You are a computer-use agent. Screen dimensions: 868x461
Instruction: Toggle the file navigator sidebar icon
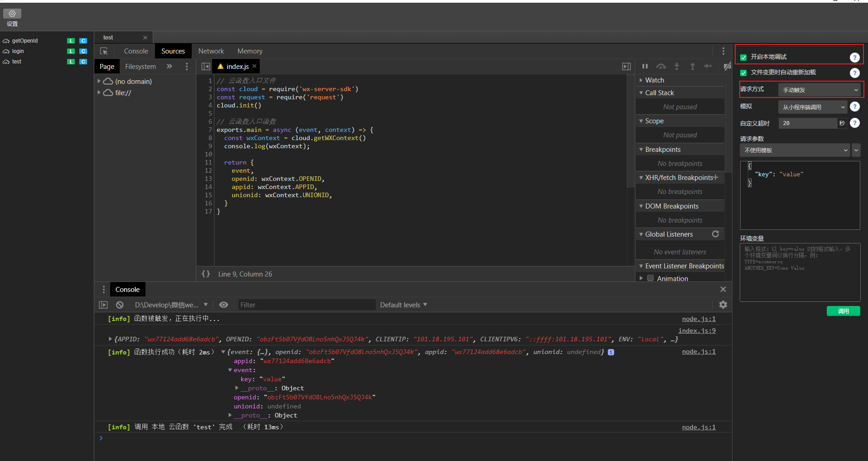tap(206, 67)
